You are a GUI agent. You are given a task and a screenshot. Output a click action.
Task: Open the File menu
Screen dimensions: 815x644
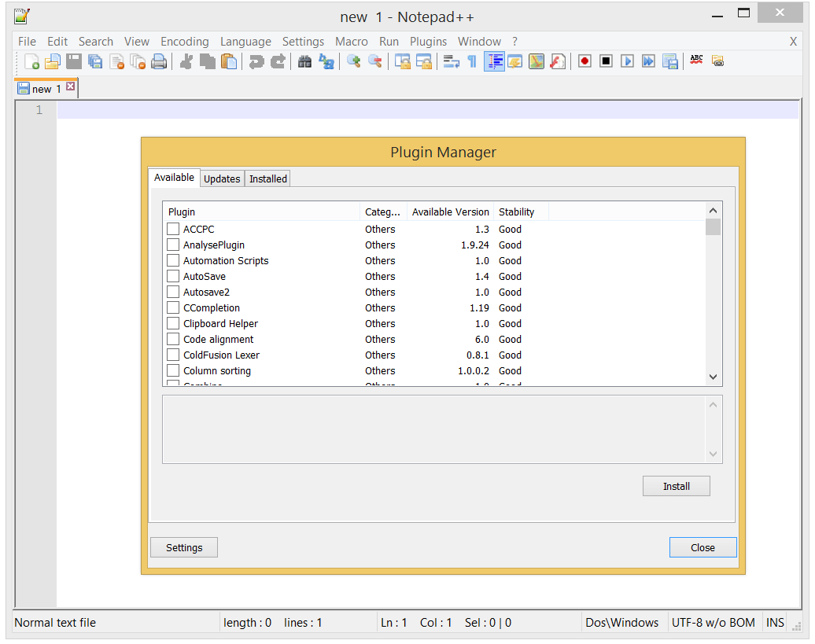(27, 42)
